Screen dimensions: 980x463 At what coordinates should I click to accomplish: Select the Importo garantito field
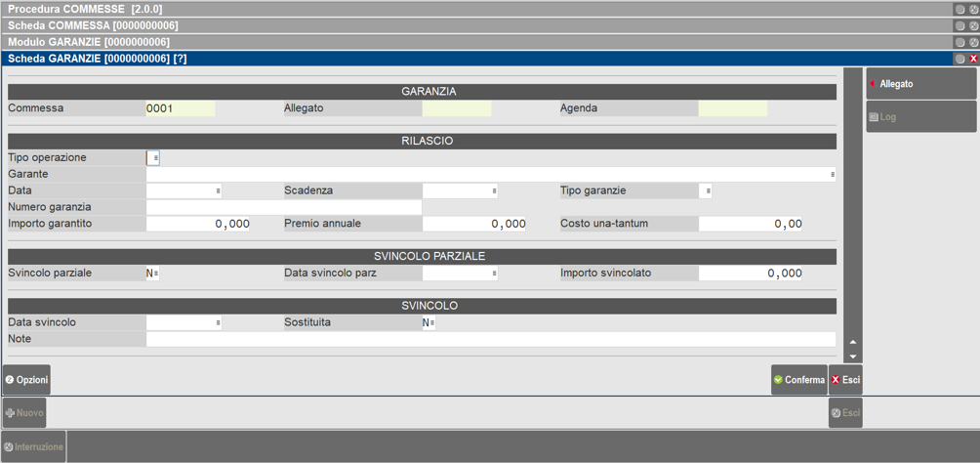198,224
